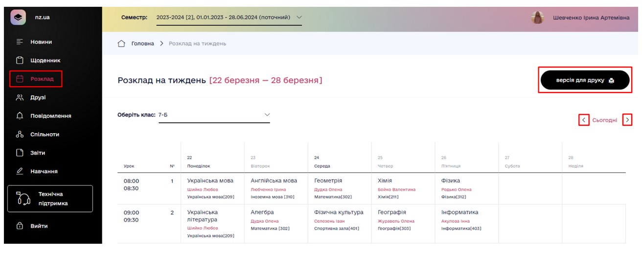Click teacher Шийко Любова under Українська мова

(203, 189)
